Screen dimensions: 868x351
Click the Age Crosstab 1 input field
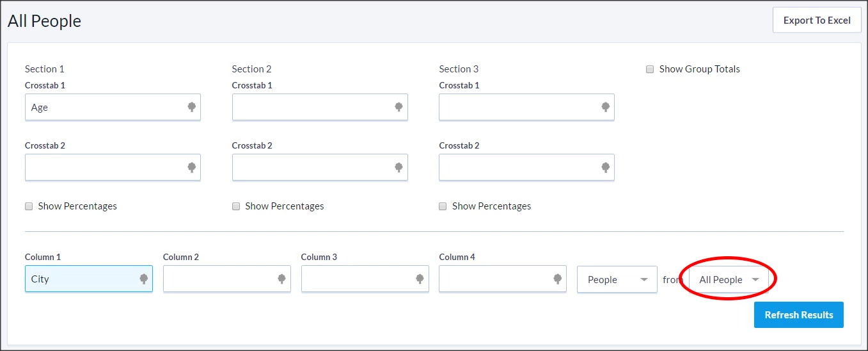point(102,108)
